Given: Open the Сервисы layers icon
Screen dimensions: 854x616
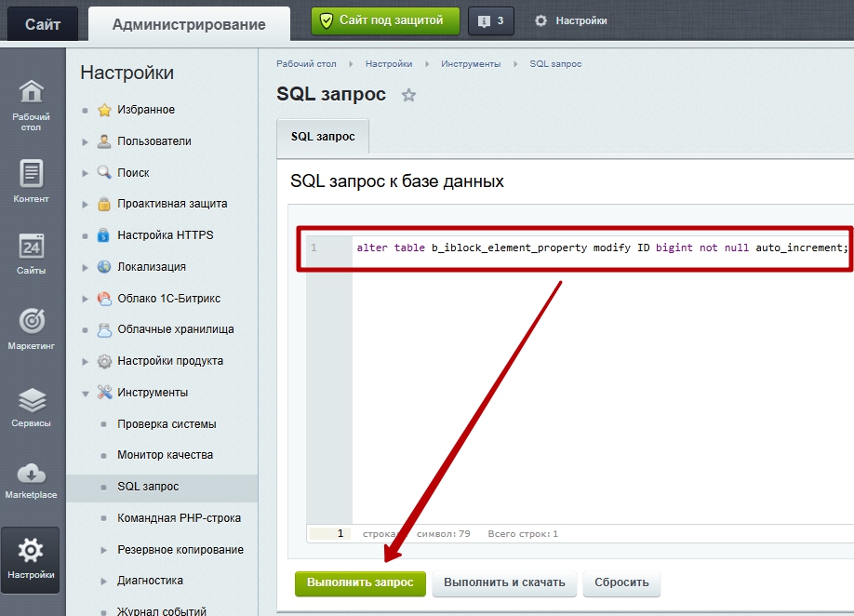Looking at the screenshot, I should coord(32,406).
